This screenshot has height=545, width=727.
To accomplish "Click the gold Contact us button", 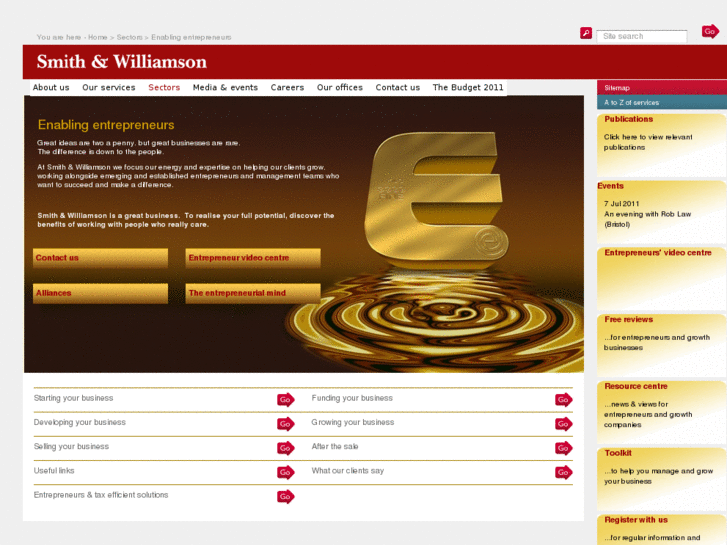I will click(x=100, y=258).
